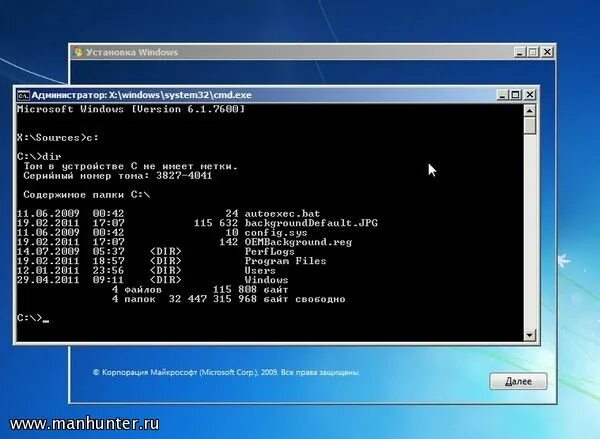Screen dimensions: 600x439
Task: Click the Содержимое папки C:\ line
Action: click(x=86, y=194)
